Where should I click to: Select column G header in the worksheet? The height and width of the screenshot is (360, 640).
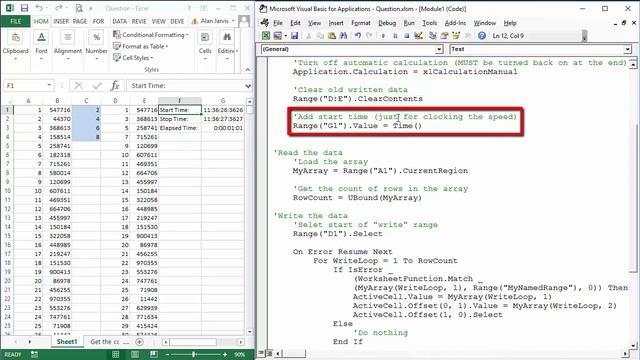click(x=223, y=100)
